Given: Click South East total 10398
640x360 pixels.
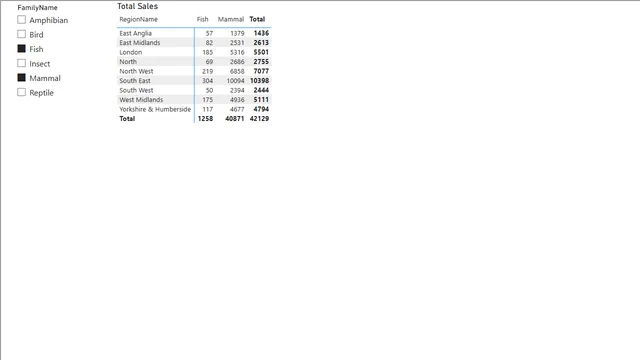Looking at the screenshot, I should point(260,80).
